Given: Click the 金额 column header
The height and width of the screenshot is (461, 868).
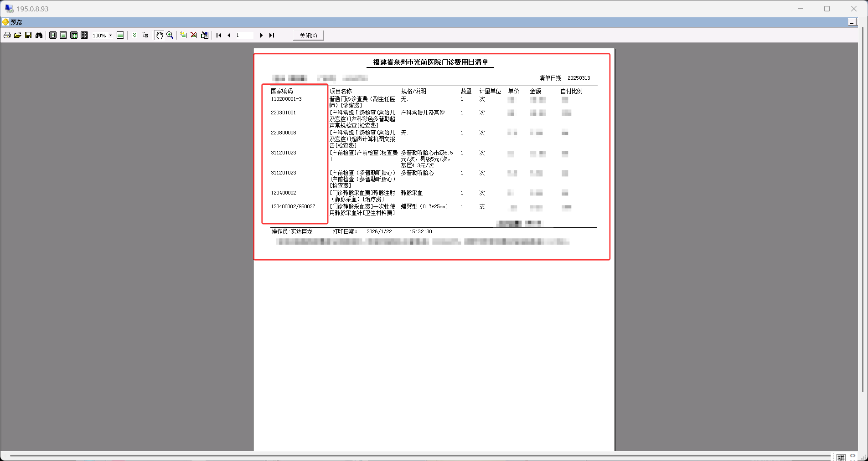Looking at the screenshot, I should (535, 91).
